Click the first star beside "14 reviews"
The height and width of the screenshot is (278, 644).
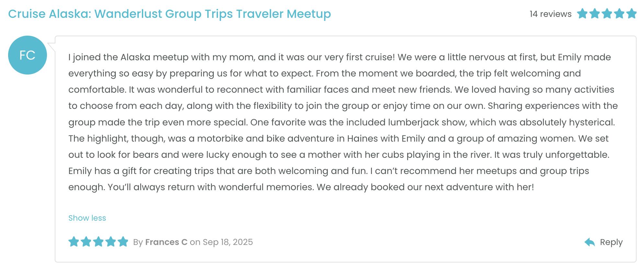click(x=582, y=14)
